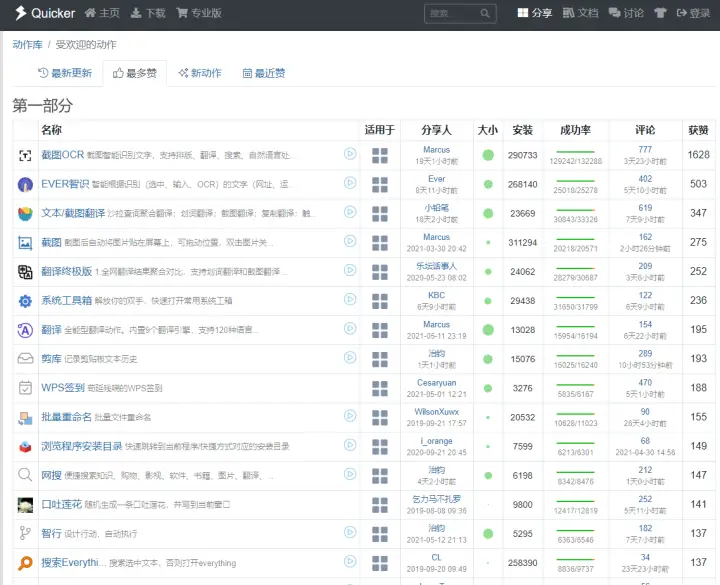Click the 翻译终极版 action icon
This screenshot has height=585, width=720.
(25, 272)
